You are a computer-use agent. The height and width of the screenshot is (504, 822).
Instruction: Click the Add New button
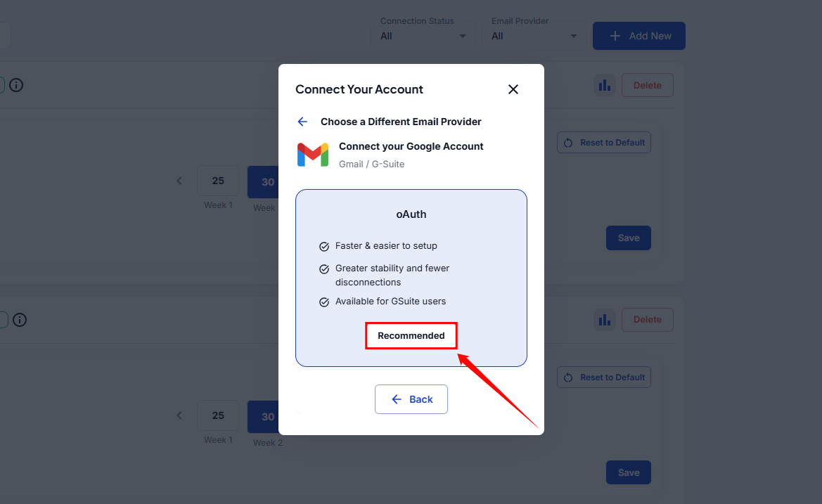[x=638, y=36]
